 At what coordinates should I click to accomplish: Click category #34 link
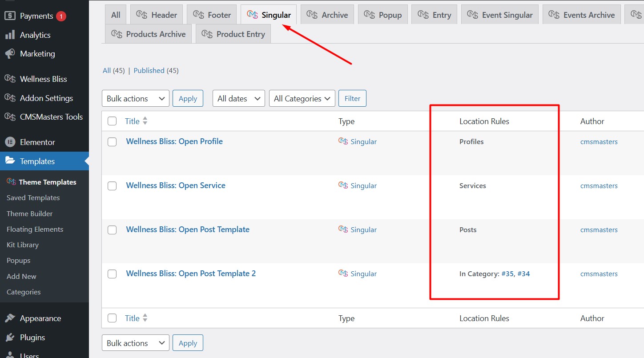click(x=524, y=274)
